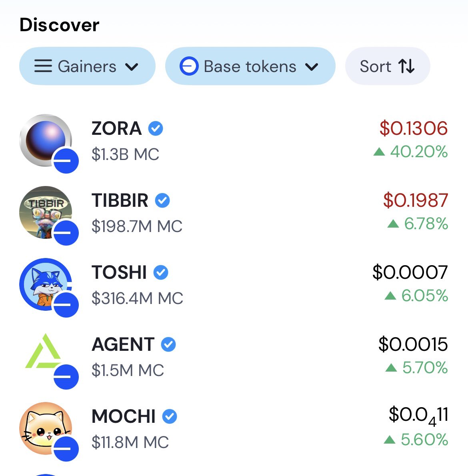
Task: Click the Sort button
Action: tap(388, 66)
